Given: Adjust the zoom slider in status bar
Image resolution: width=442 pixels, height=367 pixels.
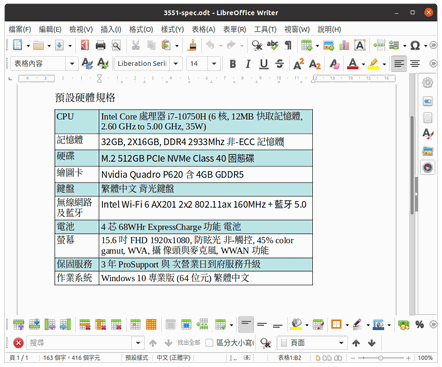Looking at the screenshot, I should pos(380,358).
